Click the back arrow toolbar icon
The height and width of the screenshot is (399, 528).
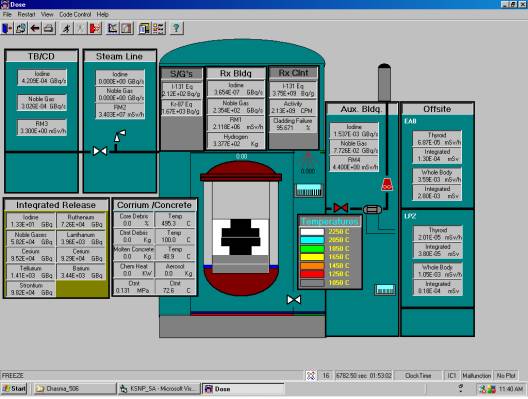pos(35,28)
